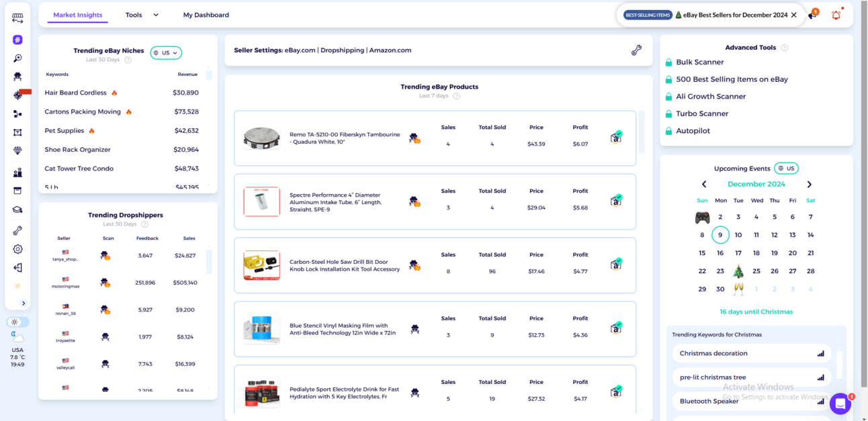The image size is (868, 421).
Task: Open US region dropdown in Upcoming Events
Action: [786, 169]
